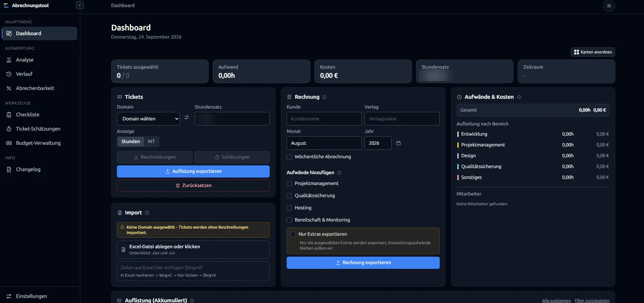
Task: Enable Nur Extras exportieren checkbox
Action: [x=293, y=234]
